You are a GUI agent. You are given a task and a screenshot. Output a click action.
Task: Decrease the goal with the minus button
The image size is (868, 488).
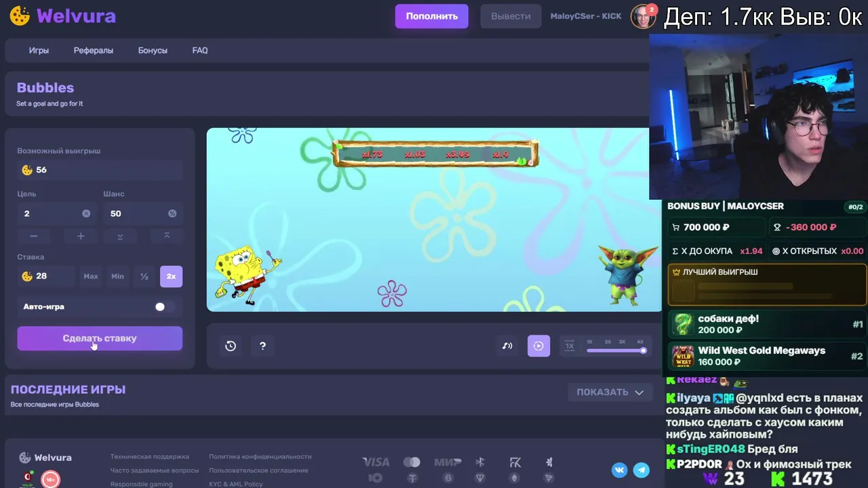click(x=34, y=236)
